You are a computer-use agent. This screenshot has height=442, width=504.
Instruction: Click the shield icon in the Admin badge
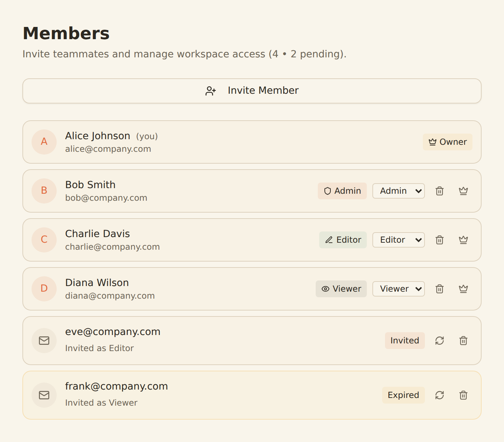(328, 191)
